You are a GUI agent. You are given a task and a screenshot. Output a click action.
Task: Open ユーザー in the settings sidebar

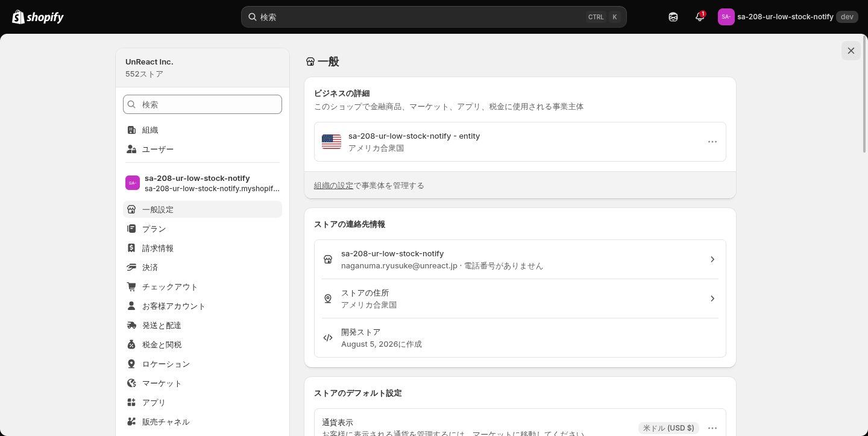coord(203,150)
